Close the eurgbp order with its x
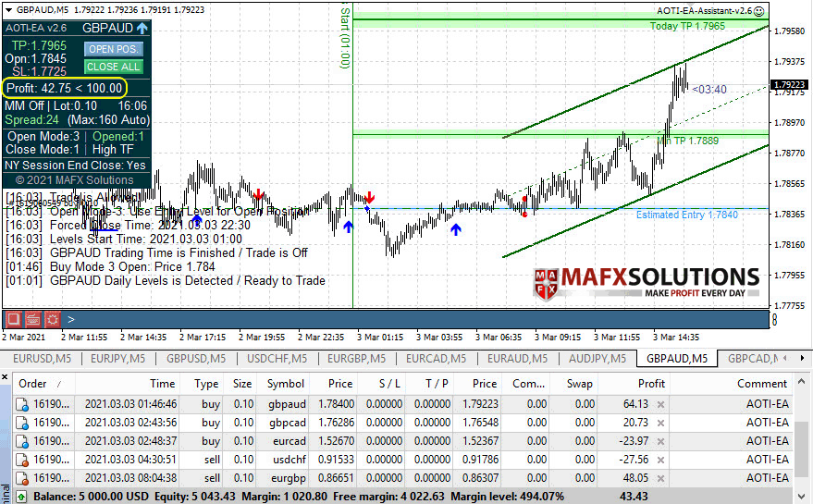 coord(660,479)
